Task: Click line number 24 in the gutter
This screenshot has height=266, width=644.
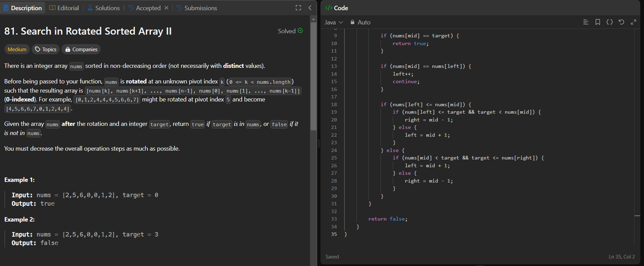Action: click(x=334, y=150)
